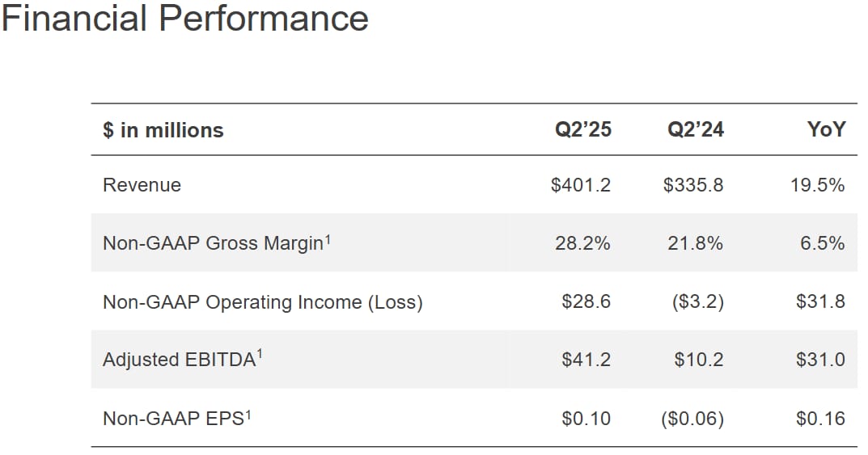Click the Q2'25 column header
This screenshot has width=868, height=455.
click(582, 130)
